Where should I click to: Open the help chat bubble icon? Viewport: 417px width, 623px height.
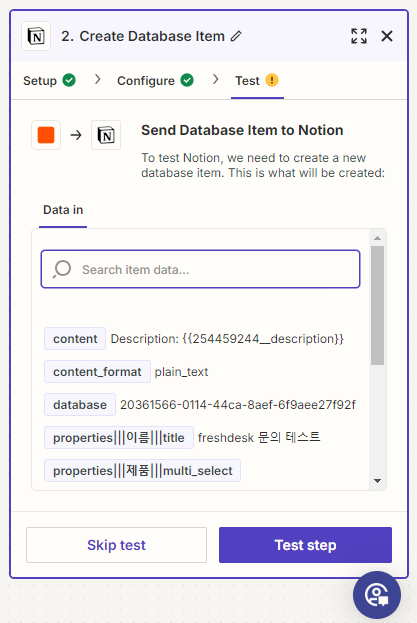point(376,595)
